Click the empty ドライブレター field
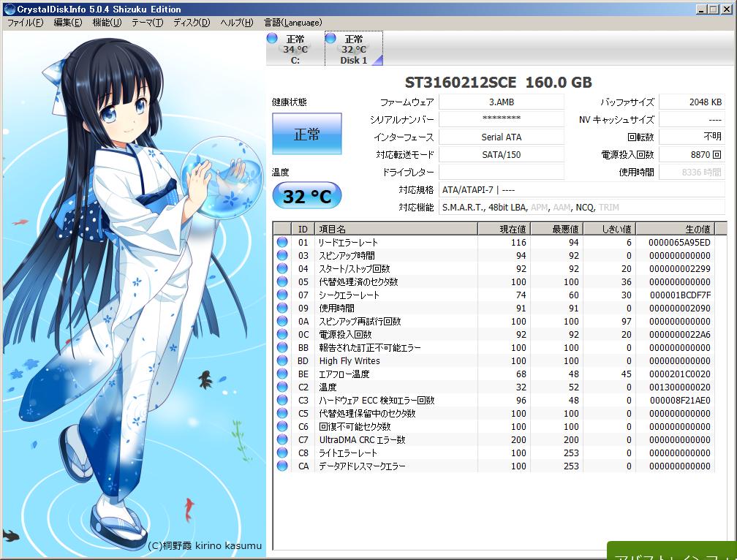The width and height of the screenshot is (737, 560). [x=501, y=172]
